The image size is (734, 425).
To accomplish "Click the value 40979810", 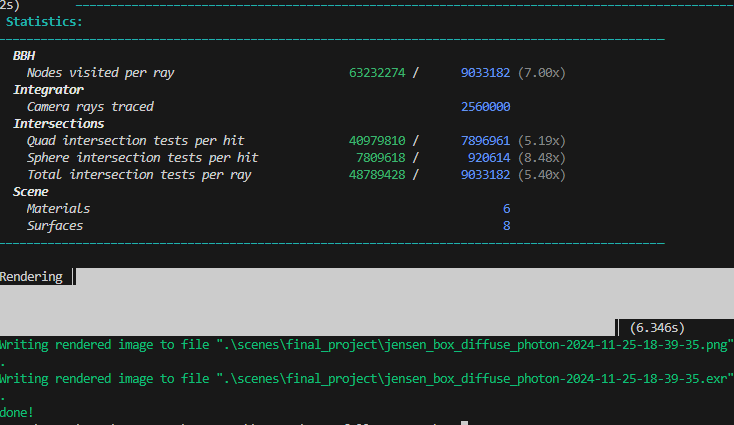I will pos(377,141).
